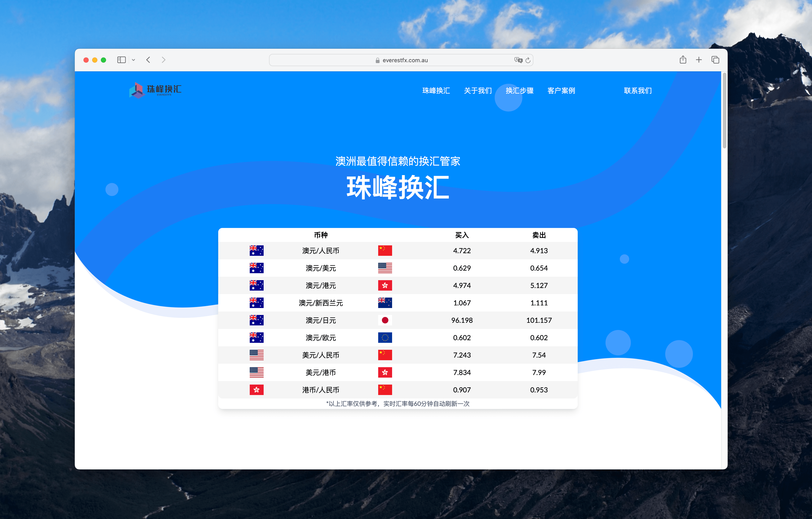Click the share icon in Safari toolbar
812x519 pixels.
tap(683, 60)
